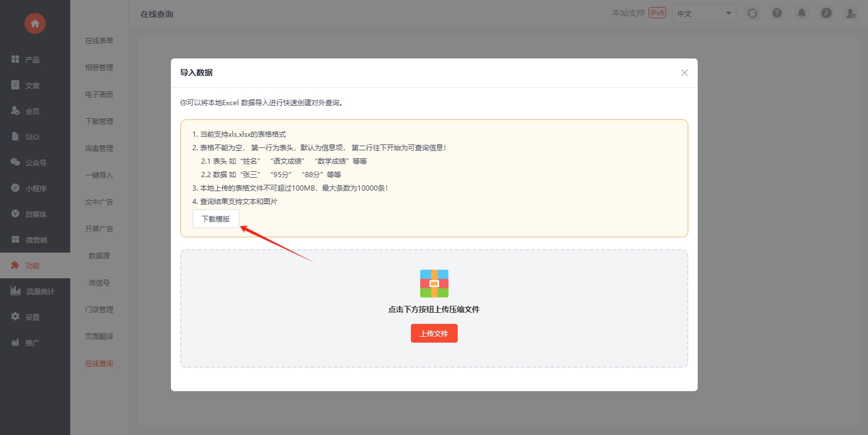Click the 下载模版 button
Screen dimensions: 868x435
215,219
